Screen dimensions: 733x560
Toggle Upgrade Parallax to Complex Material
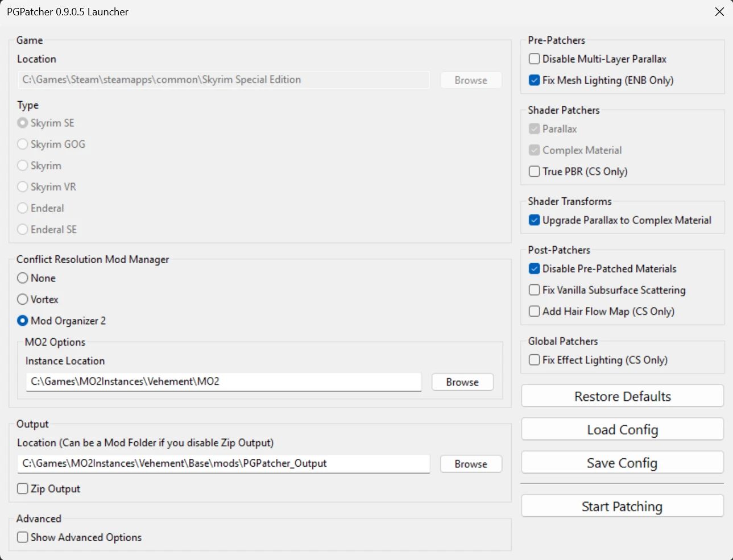tap(535, 220)
